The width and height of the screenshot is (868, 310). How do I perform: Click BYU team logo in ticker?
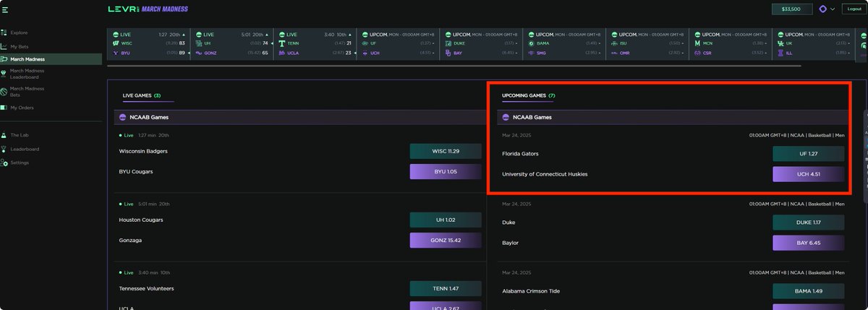point(116,53)
